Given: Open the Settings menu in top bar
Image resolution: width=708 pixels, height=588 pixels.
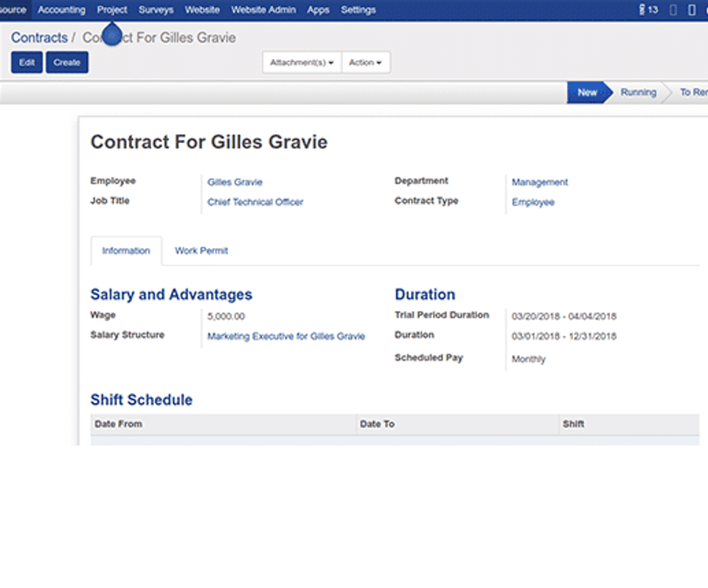Looking at the screenshot, I should (358, 10).
